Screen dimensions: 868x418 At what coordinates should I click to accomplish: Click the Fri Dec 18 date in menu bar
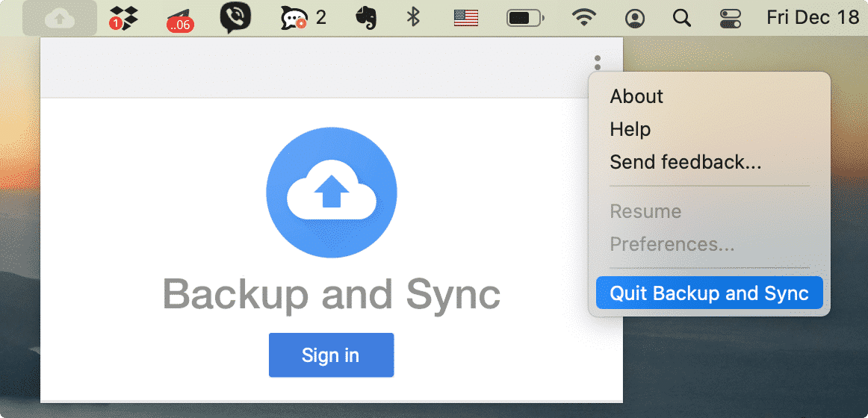click(813, 17)
